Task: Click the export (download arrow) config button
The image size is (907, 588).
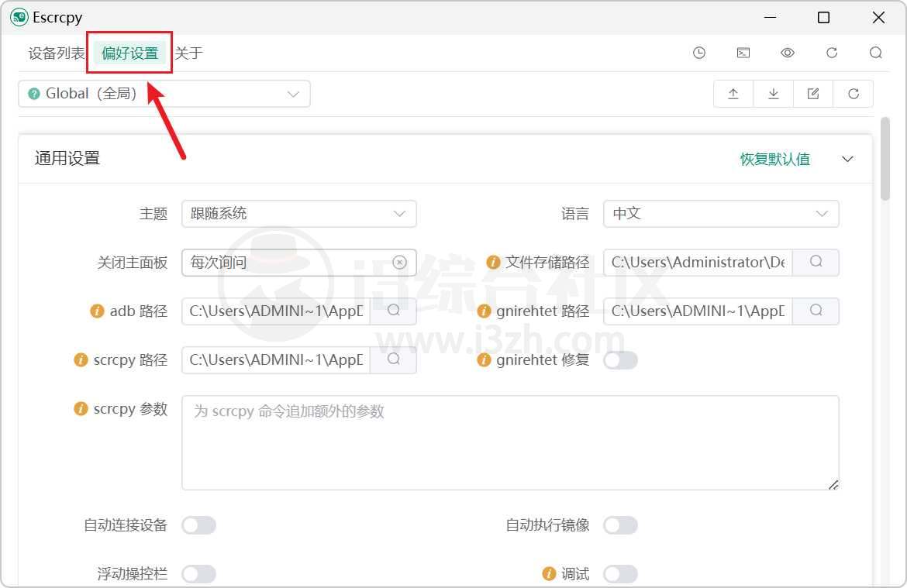Action: (x=774, y=94)
